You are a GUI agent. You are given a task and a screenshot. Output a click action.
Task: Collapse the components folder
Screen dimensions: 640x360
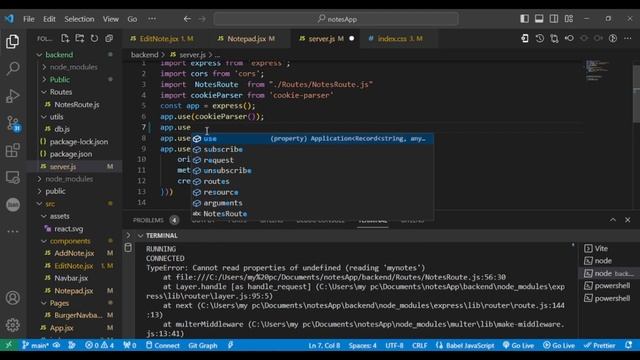point(70,241)
